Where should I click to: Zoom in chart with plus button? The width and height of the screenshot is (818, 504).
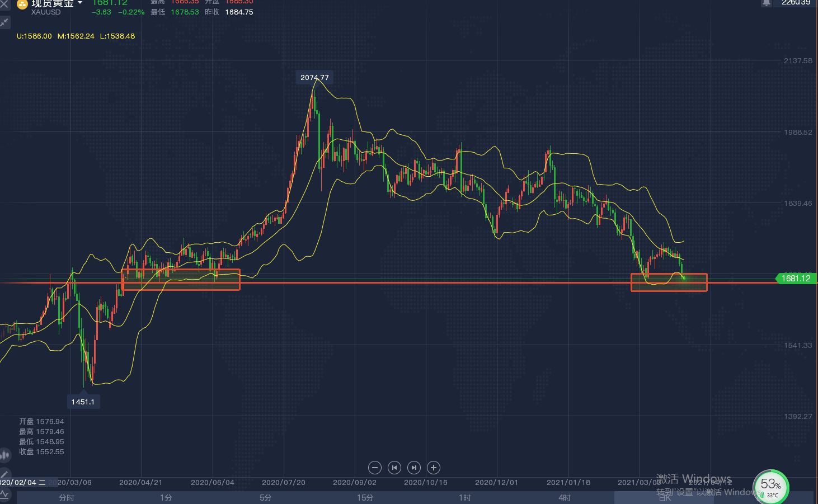pyautogui.click(x=434, y=468)
